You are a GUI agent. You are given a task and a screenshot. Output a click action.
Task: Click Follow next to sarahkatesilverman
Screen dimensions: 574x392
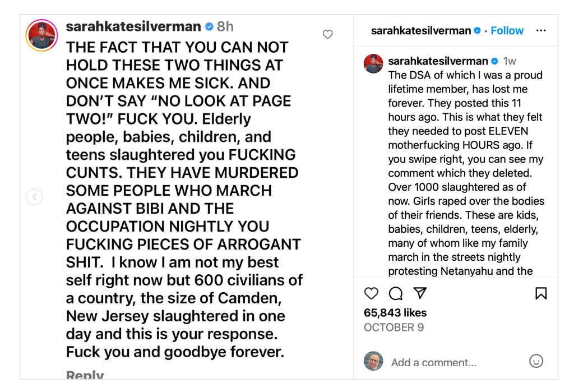[507, 31]
